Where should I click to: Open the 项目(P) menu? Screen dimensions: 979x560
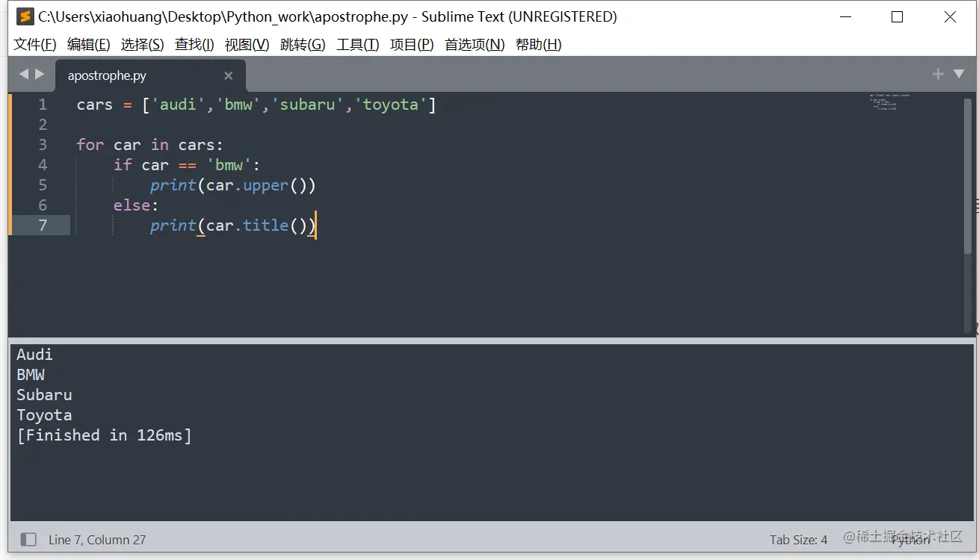tap(412, 45)
